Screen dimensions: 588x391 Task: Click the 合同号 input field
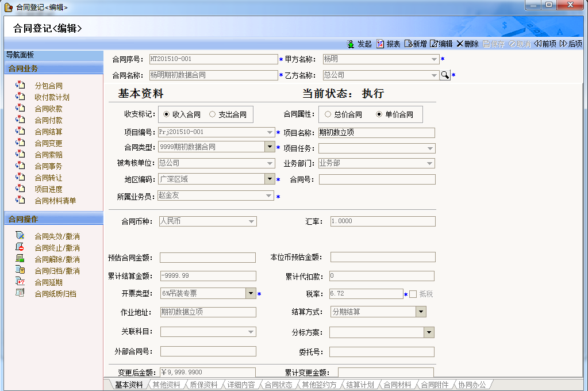coord(377,179)
